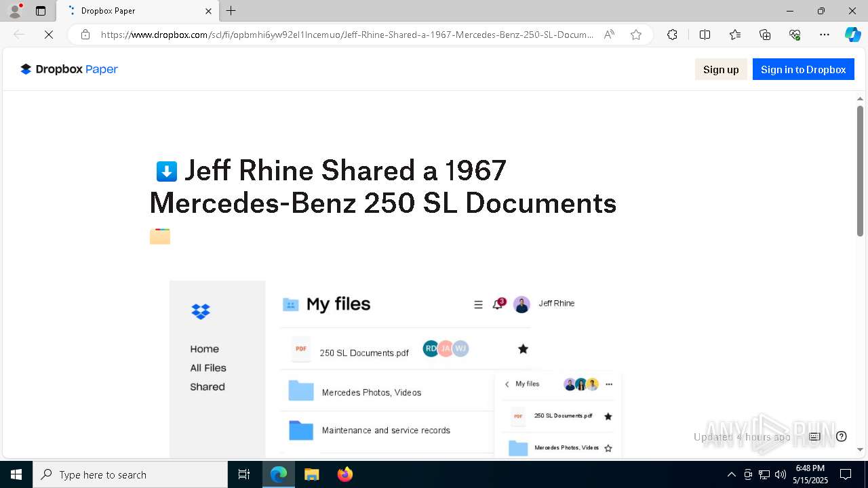The image size is (868, 488).
Task: Add this page to favorites
Action: (636, 35)
